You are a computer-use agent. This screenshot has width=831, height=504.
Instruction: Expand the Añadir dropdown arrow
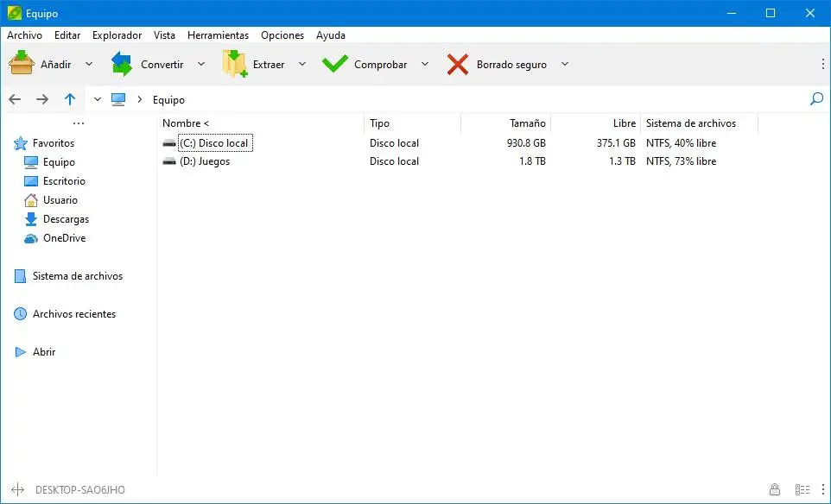point(89,64)
